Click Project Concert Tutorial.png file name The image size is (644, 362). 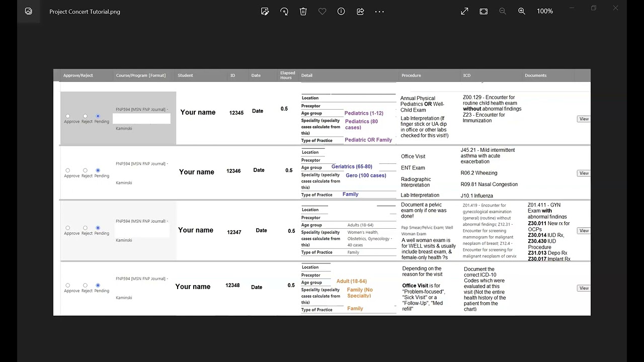click(85, 12)
